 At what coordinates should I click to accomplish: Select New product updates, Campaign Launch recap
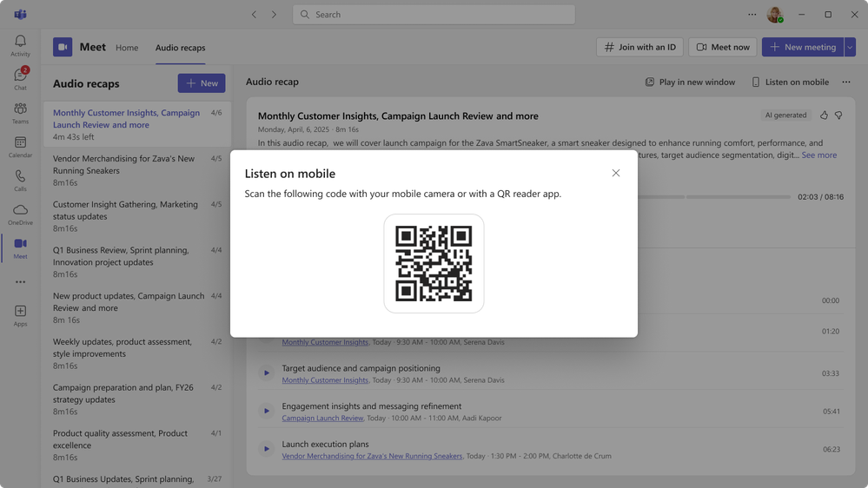[137, 308]
